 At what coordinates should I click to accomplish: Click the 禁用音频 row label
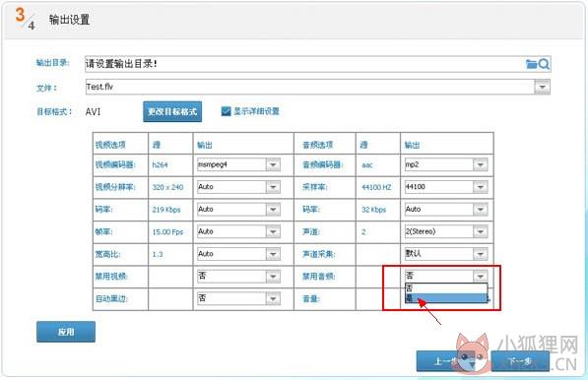point(319,277)
